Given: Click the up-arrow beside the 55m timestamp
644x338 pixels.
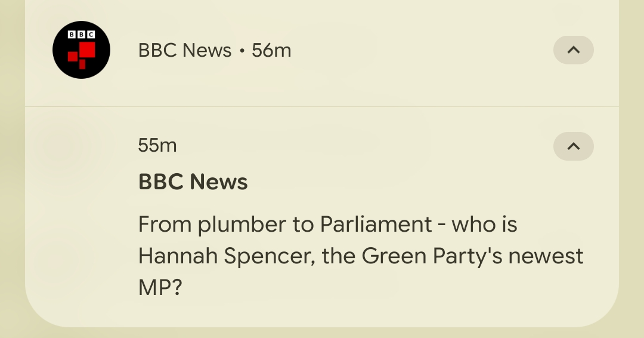Looking at the screenshot, I should point(573,146).
